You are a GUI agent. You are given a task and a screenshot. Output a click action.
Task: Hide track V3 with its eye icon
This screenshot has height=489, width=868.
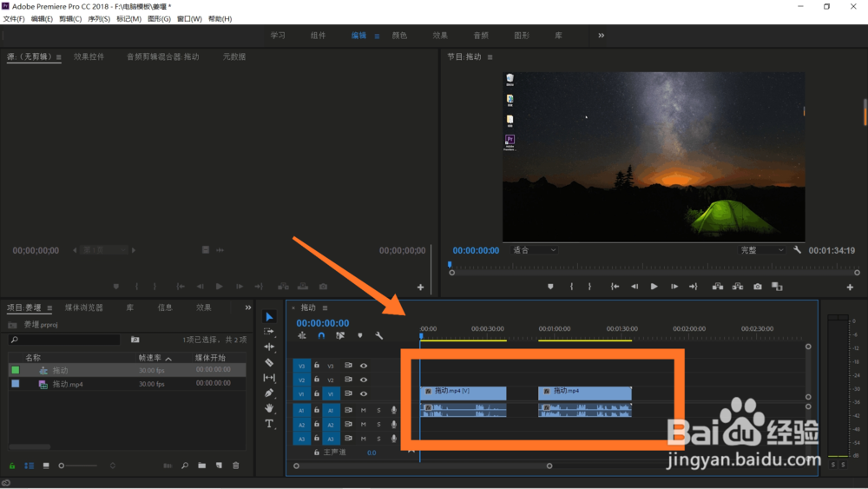(364, 366)
